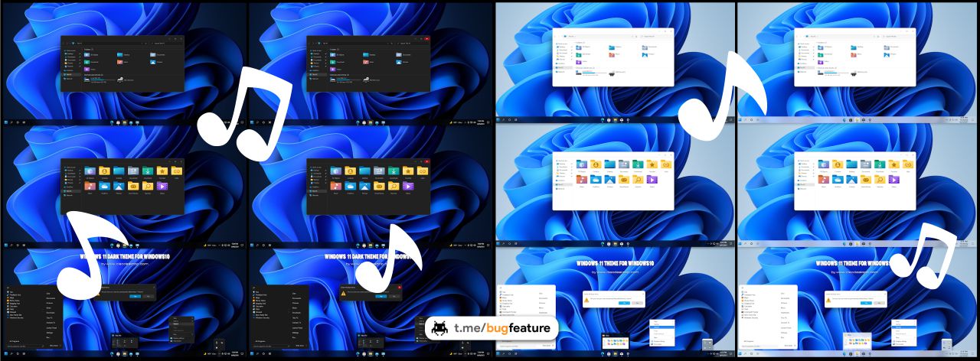Screen dimensions: 980x361
Task: Open Searches magnifier folder in middle-row third screenshot
Action: 638,180
